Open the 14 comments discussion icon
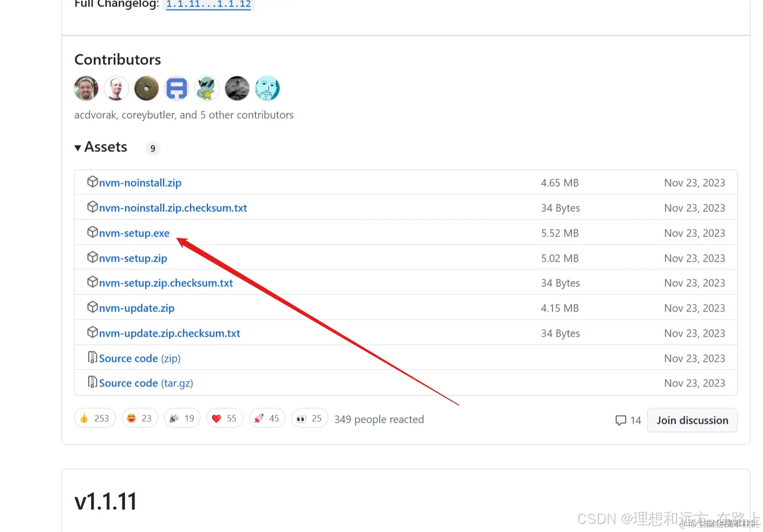Image resolution: width=763 pixels, height=532 pixels. 628,420
